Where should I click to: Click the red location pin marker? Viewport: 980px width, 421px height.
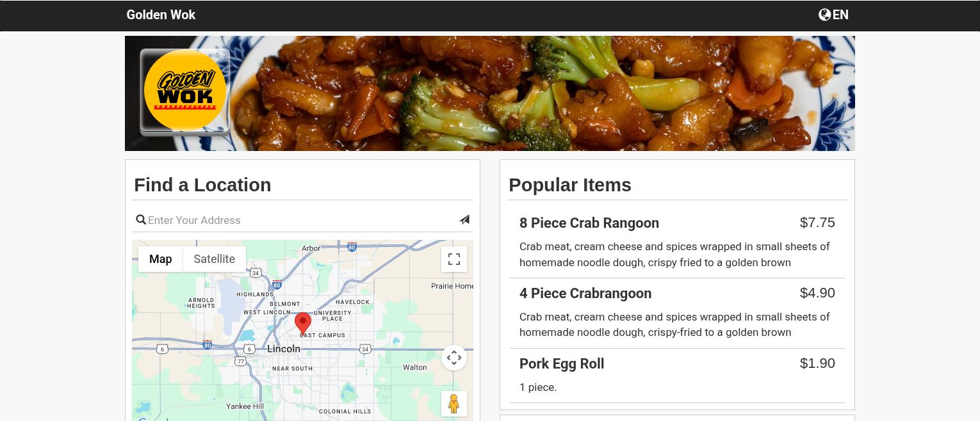tap(303, 323)
